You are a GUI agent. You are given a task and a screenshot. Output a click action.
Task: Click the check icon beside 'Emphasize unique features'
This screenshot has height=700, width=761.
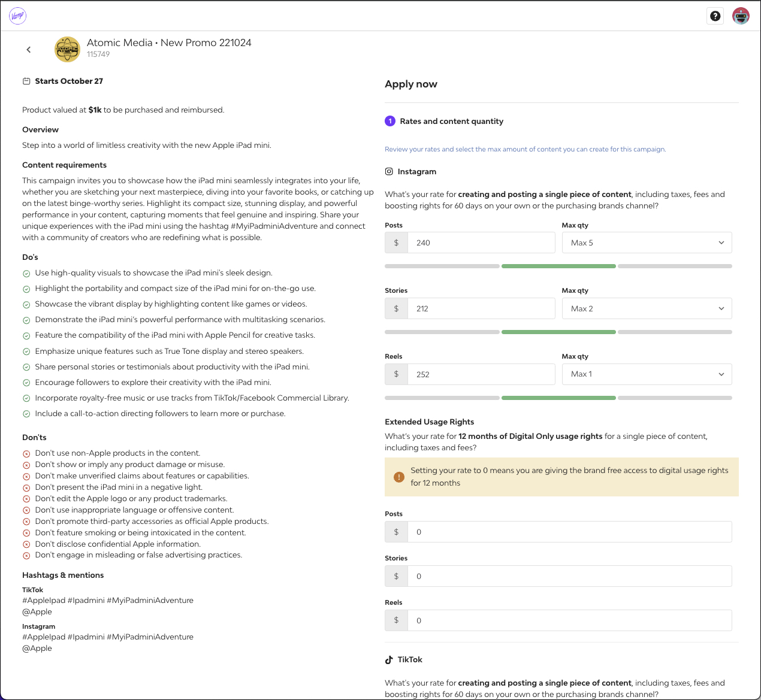[26, 352]
